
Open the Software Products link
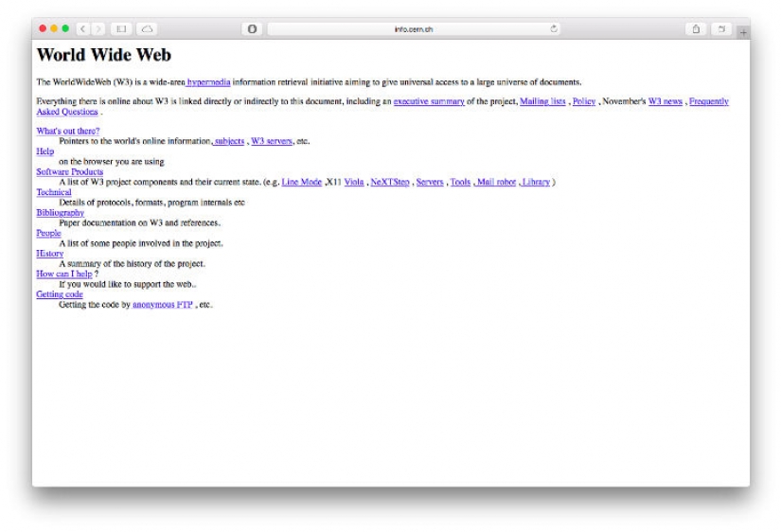pos(69,171)
